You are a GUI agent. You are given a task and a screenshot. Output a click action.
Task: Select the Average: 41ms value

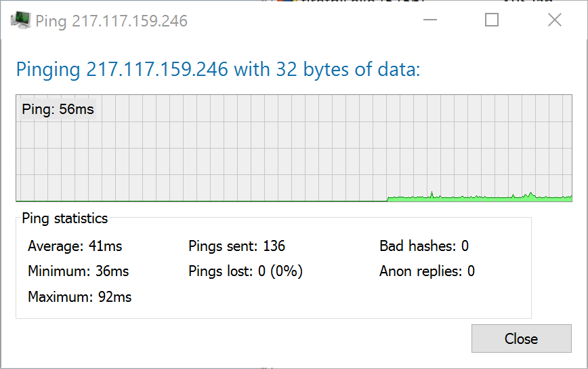[75, 246]
